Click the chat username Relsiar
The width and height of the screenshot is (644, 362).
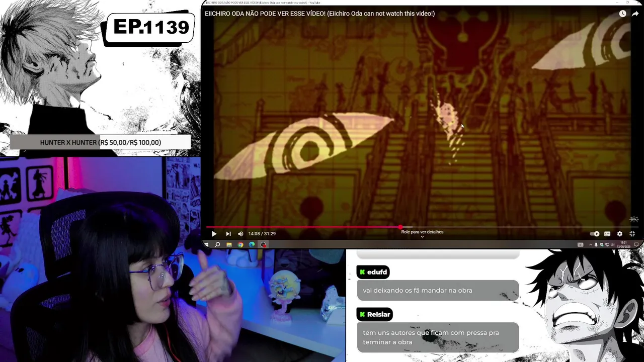(x=378, y=314)
